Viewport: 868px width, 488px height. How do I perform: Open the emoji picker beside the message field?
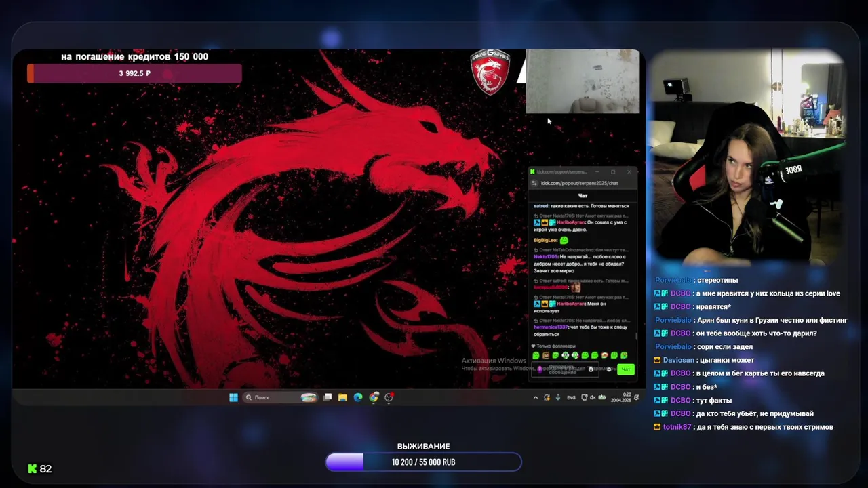591,369
